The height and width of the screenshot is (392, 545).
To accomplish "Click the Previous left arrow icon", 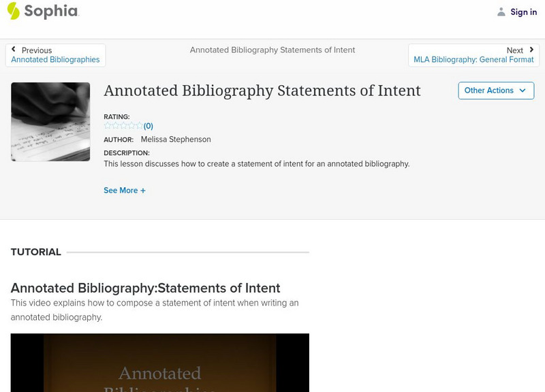I will pyautogui.click(x=14, y=50).
